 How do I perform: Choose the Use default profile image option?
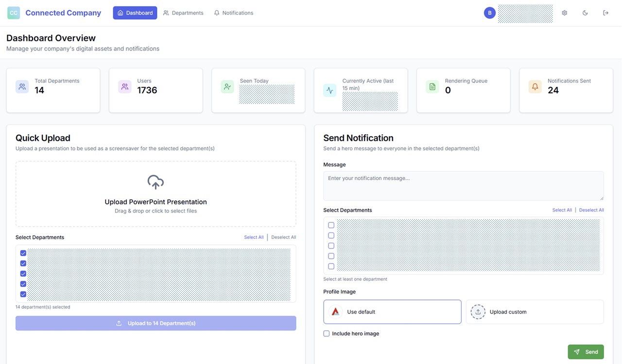click(x=392, y=312)
